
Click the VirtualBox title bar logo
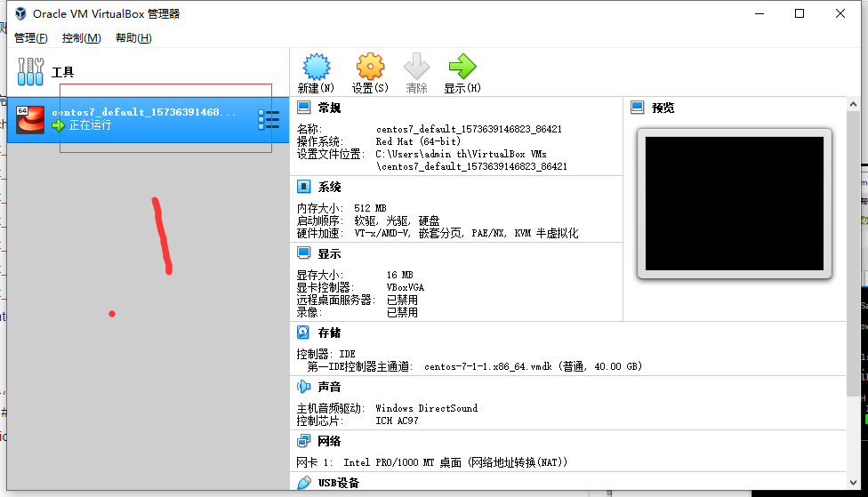pyautogui.click(x=20, y=13)
